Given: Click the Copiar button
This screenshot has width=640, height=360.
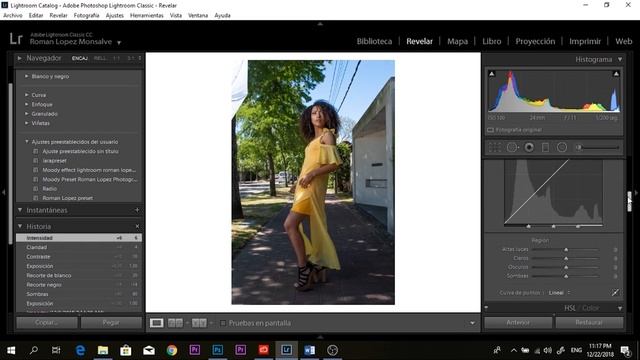Looking at the screenshot, I should [x=47, y=322].
